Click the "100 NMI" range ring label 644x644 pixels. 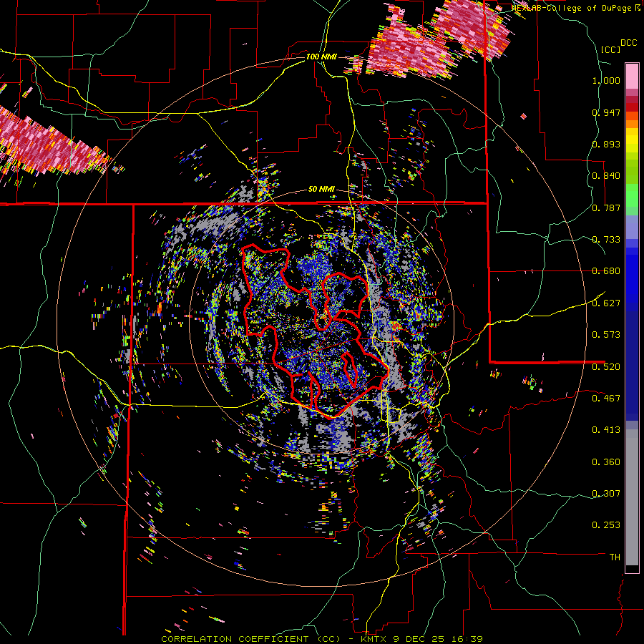pyautogui.click(x=321, y=57)
